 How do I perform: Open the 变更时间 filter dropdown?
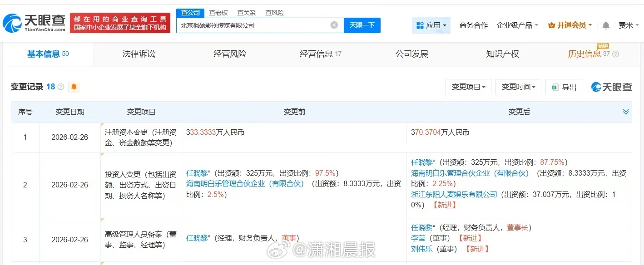518,87
